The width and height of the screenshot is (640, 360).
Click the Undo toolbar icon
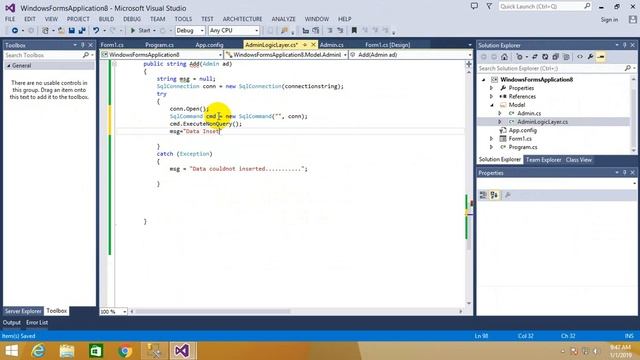tap(96, 31)
